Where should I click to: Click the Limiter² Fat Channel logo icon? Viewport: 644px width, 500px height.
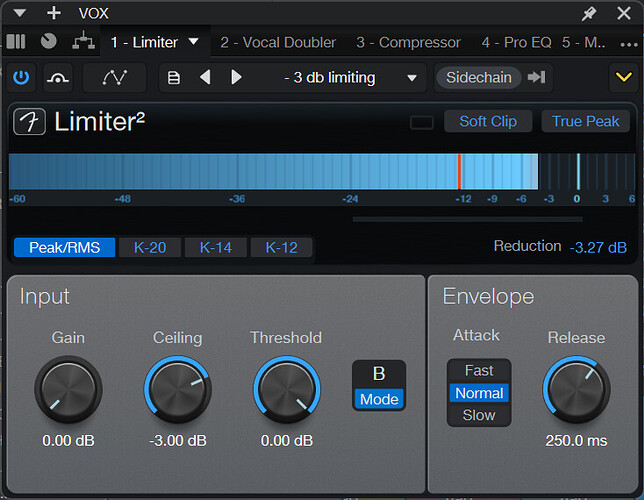pyautogui.click(x=30, y=122)
